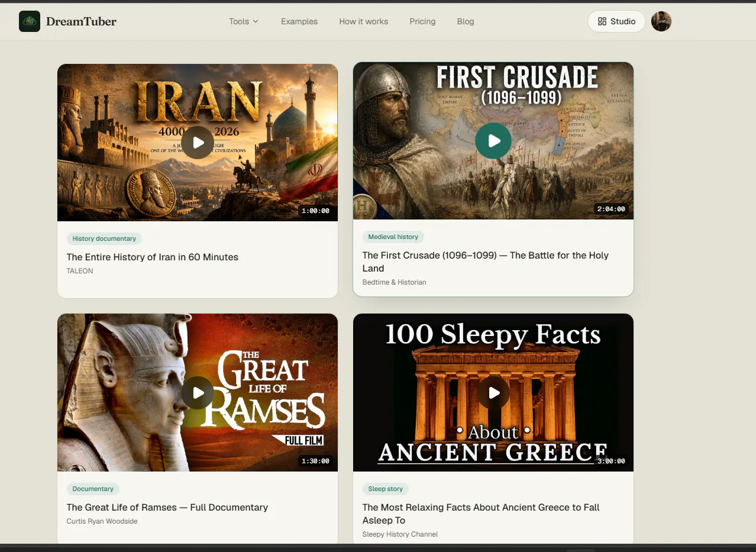Open 'The First Crusade (1096–1099)' title
Image resolution: width=756 pixels, height=552 pixels.
pyautogui.click(x=486, y=262)
